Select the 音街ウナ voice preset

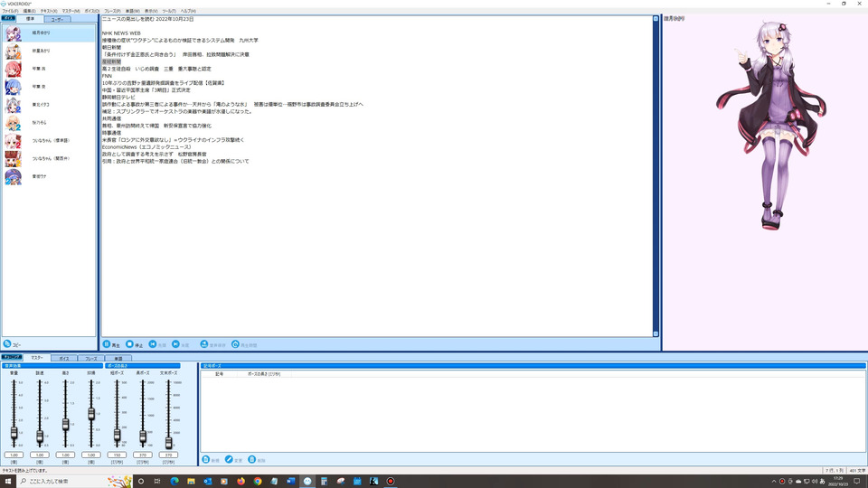click(49, 176)
